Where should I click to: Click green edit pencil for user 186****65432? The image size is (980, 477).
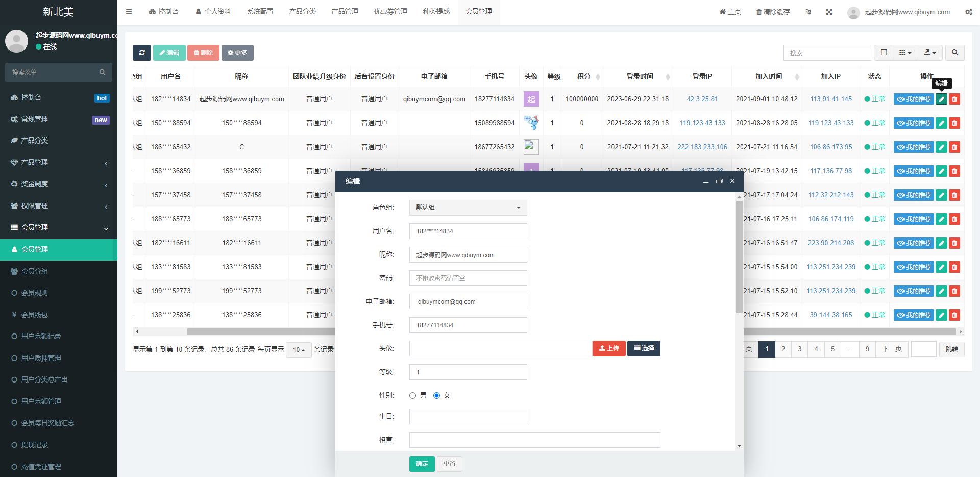[941, 147]
